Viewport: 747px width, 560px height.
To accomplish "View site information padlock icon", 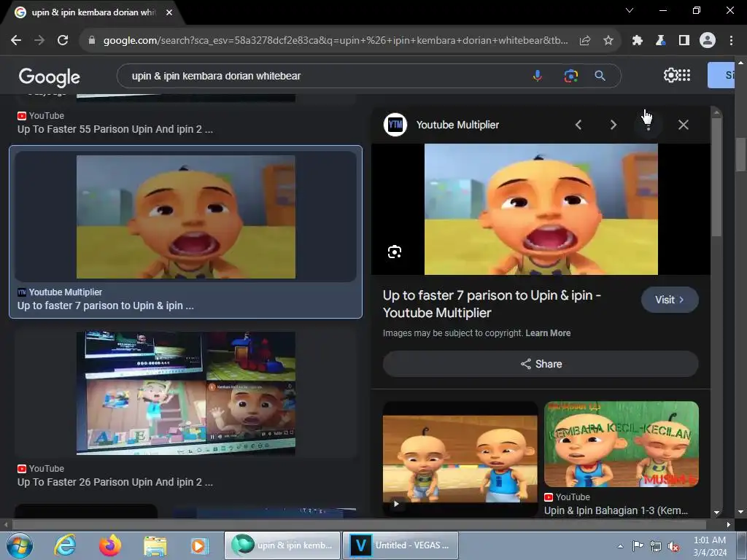I will 92,41.
